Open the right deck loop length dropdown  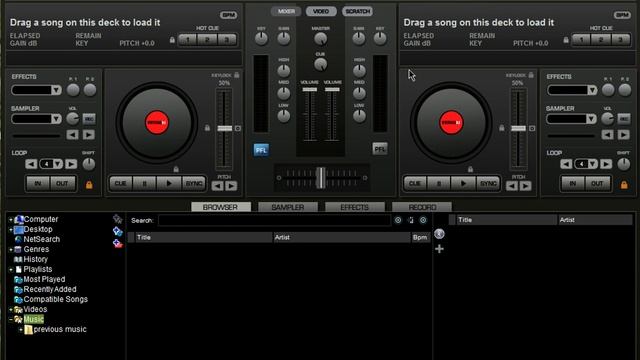tap(593, 164)
